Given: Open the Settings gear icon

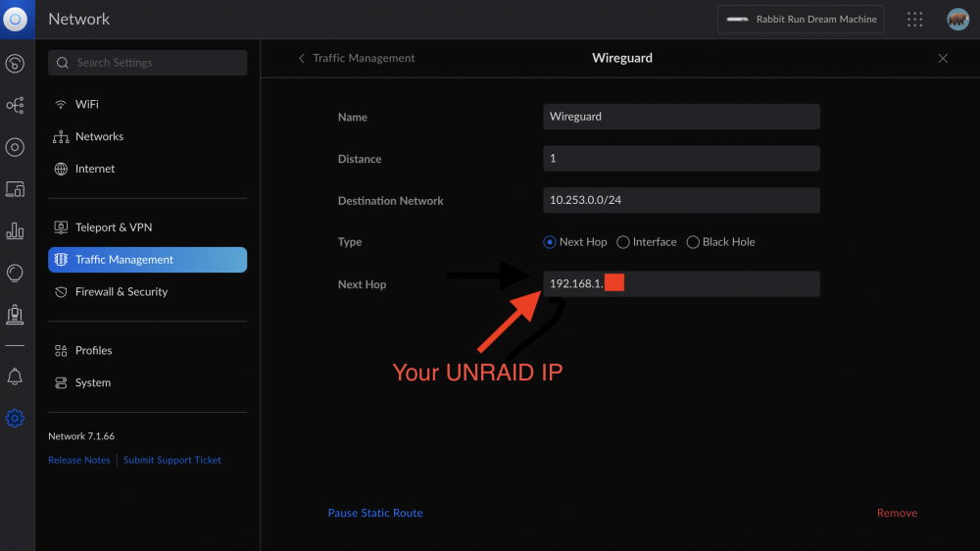Looking at the screenshot, I should [15, 419].
